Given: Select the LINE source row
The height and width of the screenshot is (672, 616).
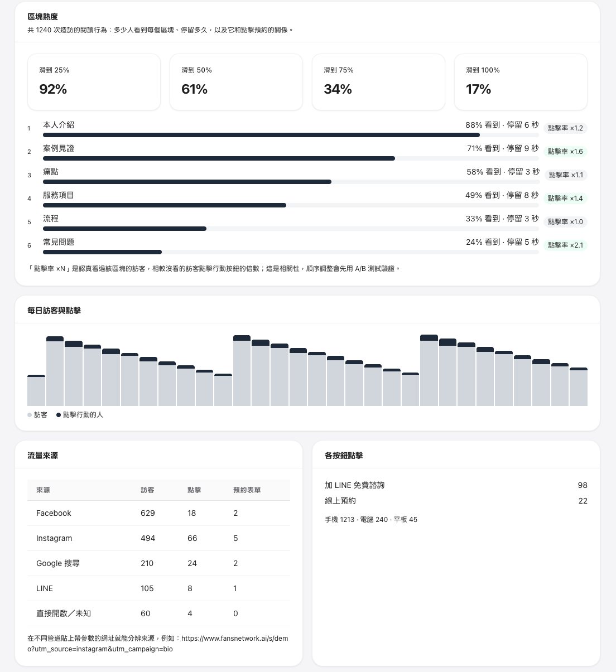Looking at the screenshot, I should click(158, 588).
